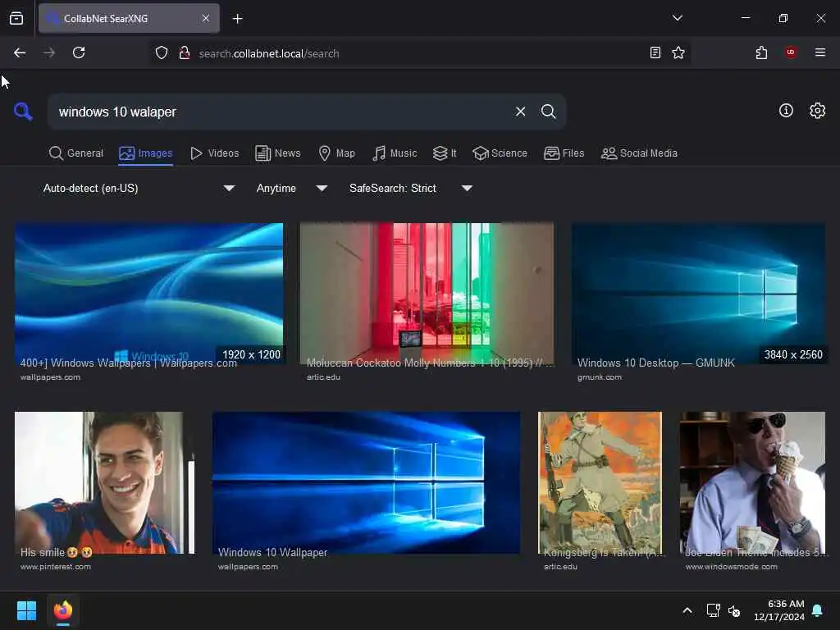840x630 pixels.
Task: Open the Windows 10 Desktop GMUNK image
Action: [x=698, y=294]
